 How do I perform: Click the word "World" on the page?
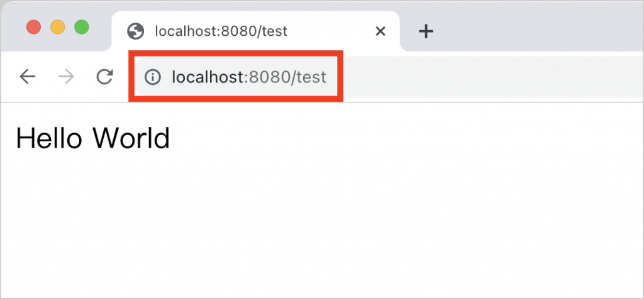point(131,138)
